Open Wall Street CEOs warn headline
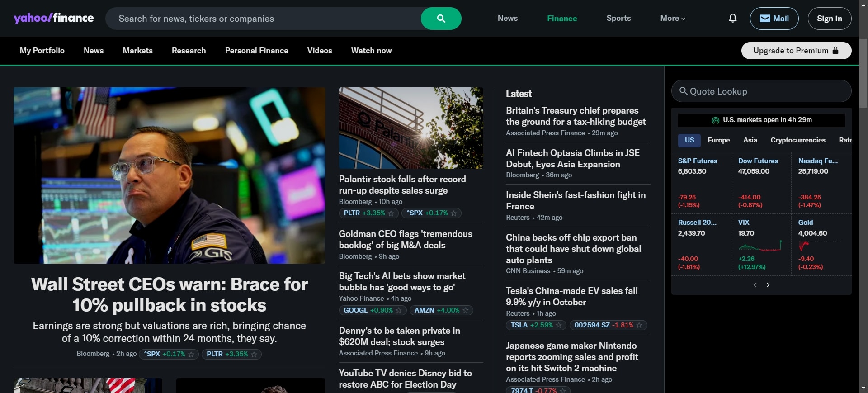This screenshot has width=868, height=393. pos(170,295)
